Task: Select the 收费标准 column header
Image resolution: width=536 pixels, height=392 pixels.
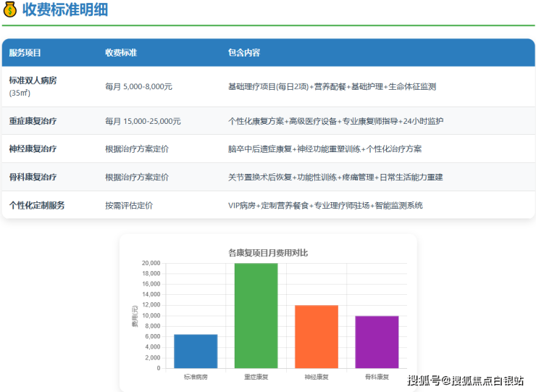Action: 121,53
